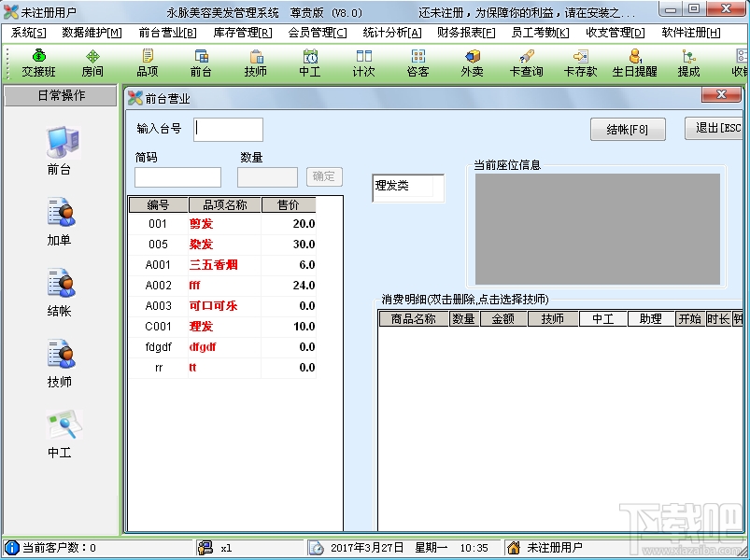Open the 品项 items toolbar icon

pos(148,63)
